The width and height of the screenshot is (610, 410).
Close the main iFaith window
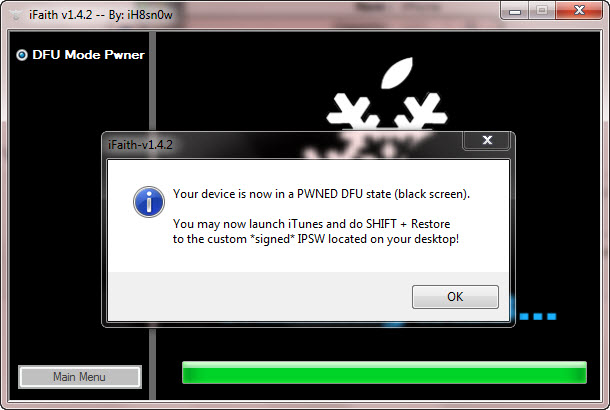pyautogui.click(x=579, y=11)
